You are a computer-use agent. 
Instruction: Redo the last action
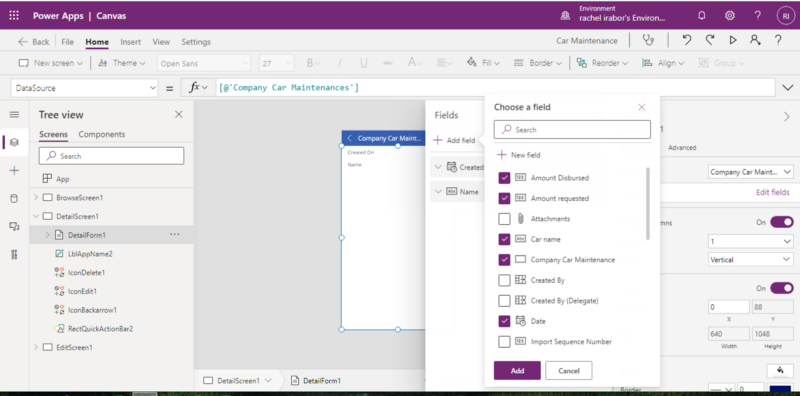(x=710, y=40)
